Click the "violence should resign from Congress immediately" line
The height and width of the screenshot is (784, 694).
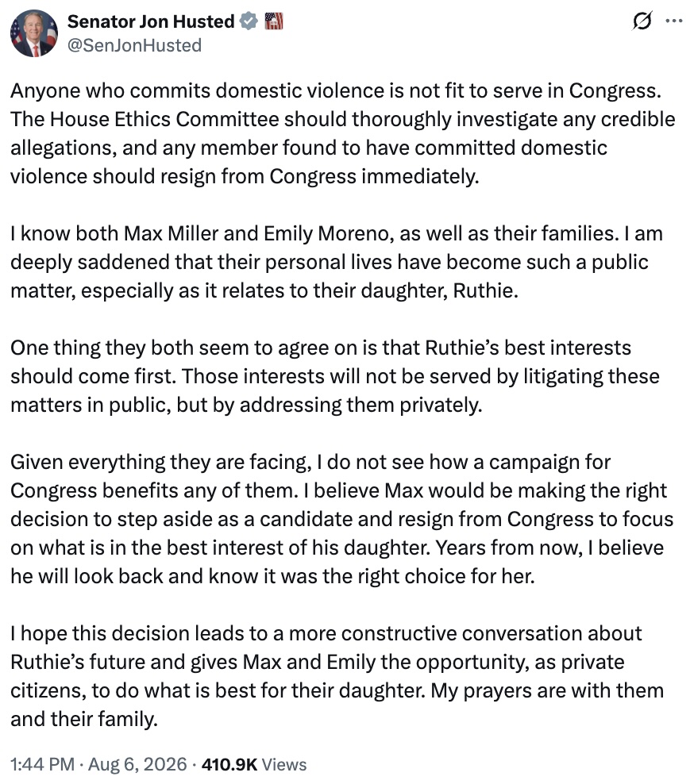pos(245,176)
